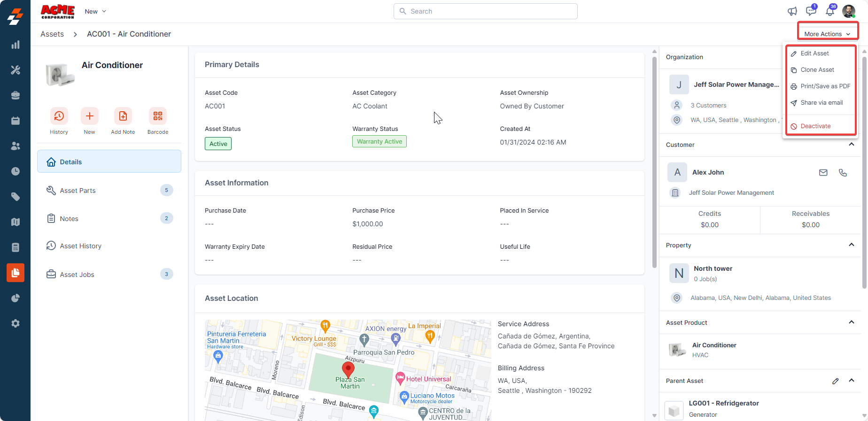Open the Add Note icon
868x421 pixels.
(123, 116)
